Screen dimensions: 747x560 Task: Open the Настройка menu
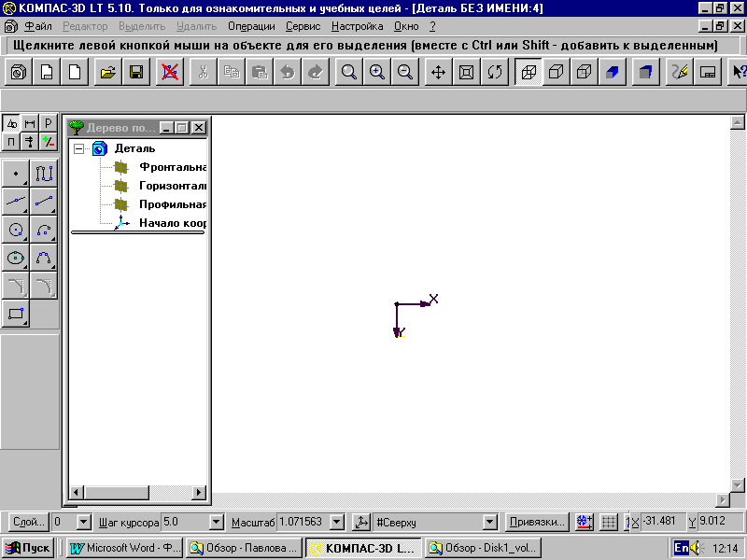tap(358, 26)
